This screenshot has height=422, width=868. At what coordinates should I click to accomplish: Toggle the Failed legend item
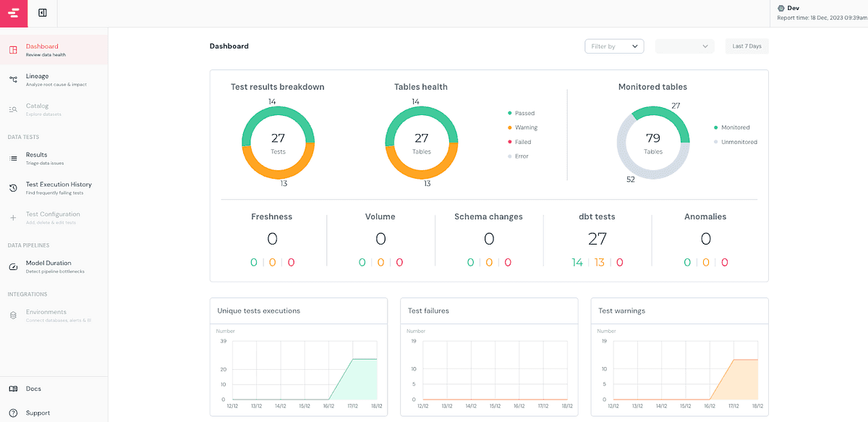pyautogui.click(x=519, y=142)
